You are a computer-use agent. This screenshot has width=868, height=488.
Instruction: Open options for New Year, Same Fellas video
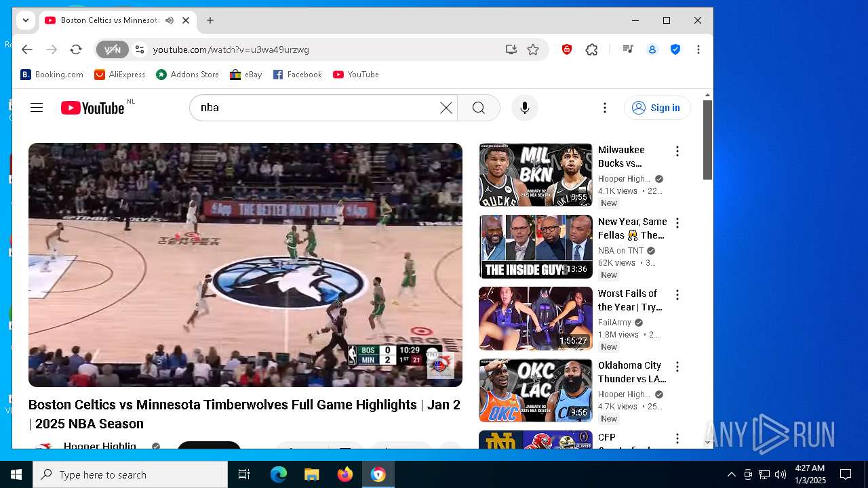pyautogui.click(x=677, y=223)
